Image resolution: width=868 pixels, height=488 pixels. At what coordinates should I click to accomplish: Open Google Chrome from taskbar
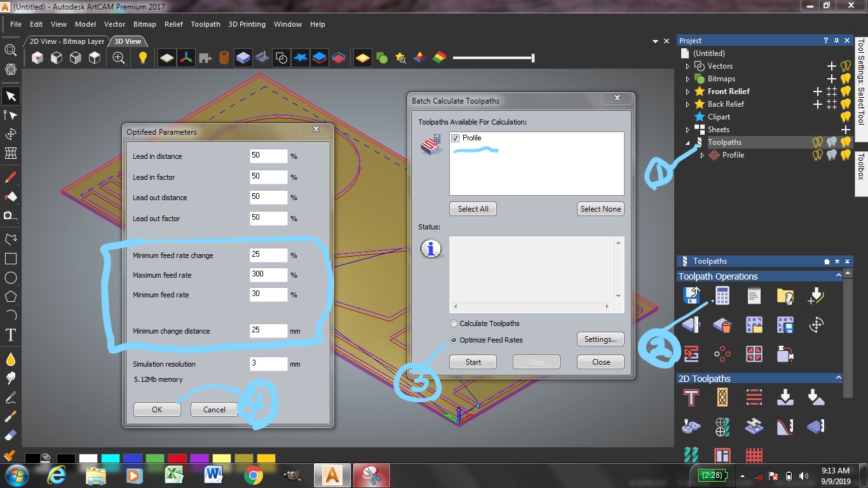253,475
